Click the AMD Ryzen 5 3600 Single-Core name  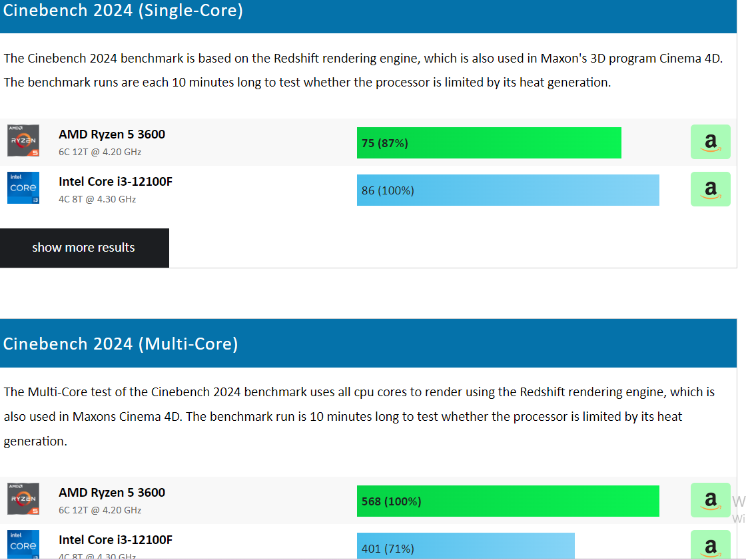pyautogui.click(x=112, y=135)
